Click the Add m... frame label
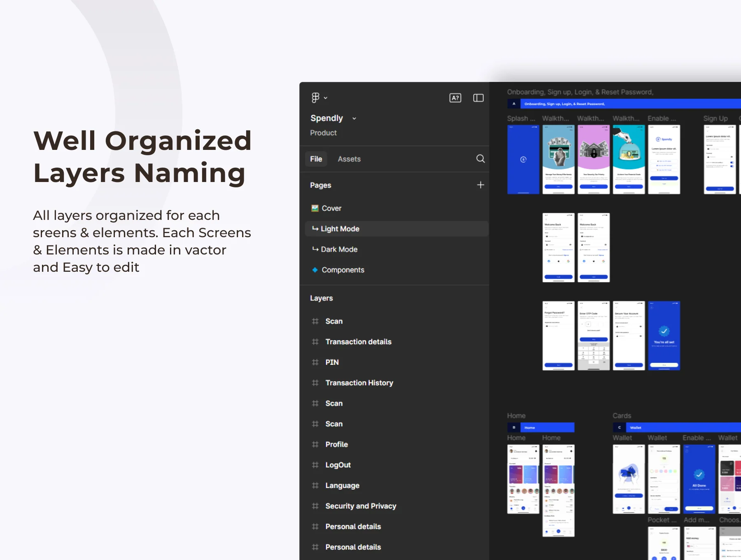This screenshot has width=741, height=560. coord(697,520)
